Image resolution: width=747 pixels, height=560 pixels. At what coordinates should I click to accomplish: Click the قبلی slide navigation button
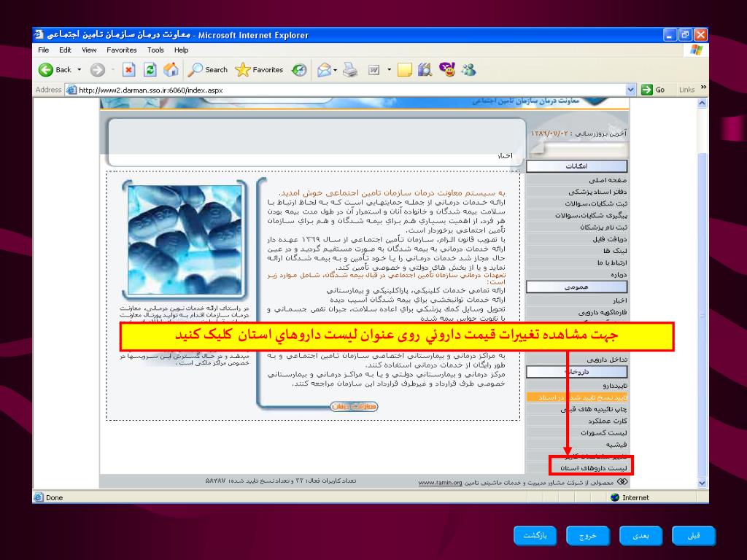(694, 536)
